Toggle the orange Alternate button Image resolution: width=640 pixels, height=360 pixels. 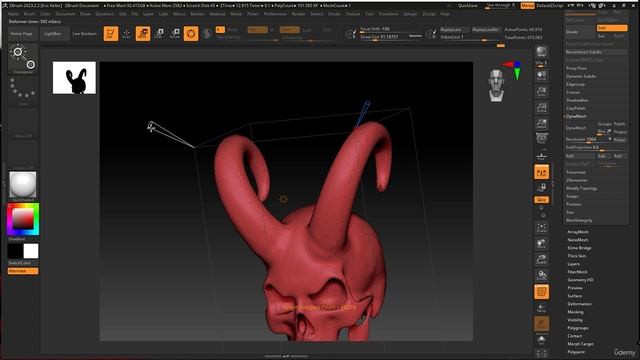click(x=23, y=271)
